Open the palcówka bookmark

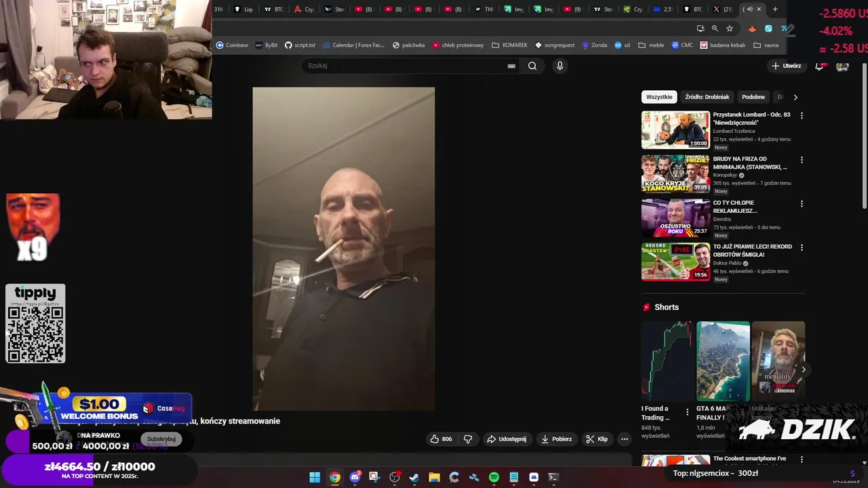point(408,45)
